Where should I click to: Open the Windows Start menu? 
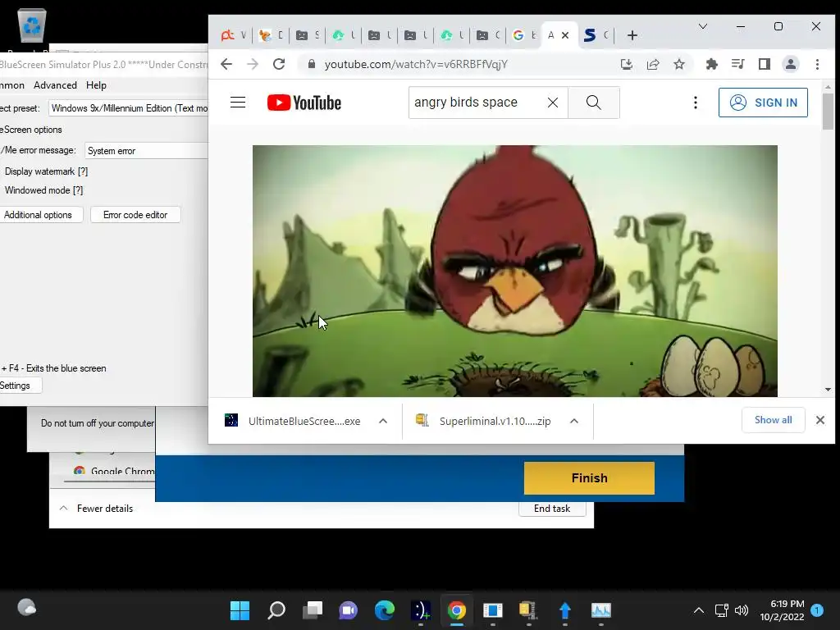[240, 609]
